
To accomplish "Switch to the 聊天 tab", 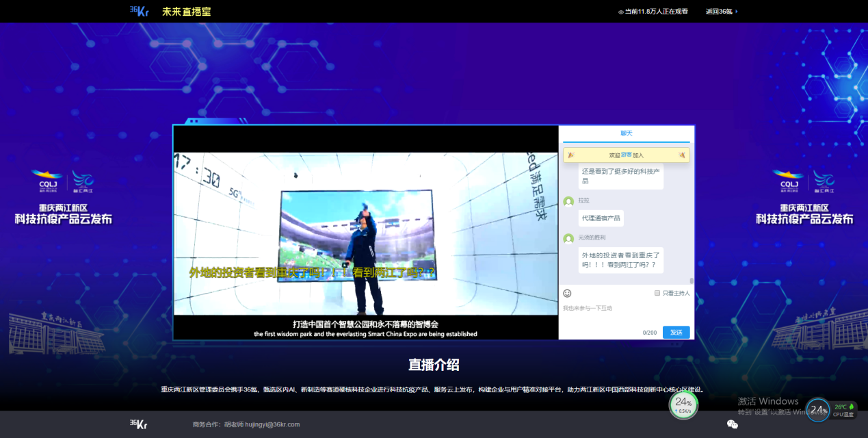I will pyautogui.click(x=627, y=133).
